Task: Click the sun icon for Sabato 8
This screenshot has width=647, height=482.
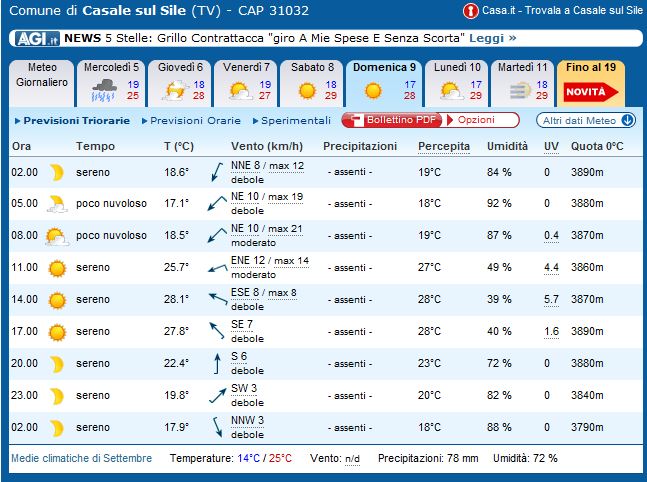Action: (307, 91)
